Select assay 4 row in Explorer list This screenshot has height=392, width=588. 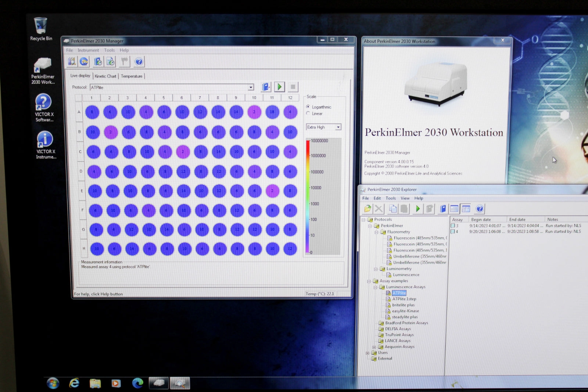[x=516, y=231]
